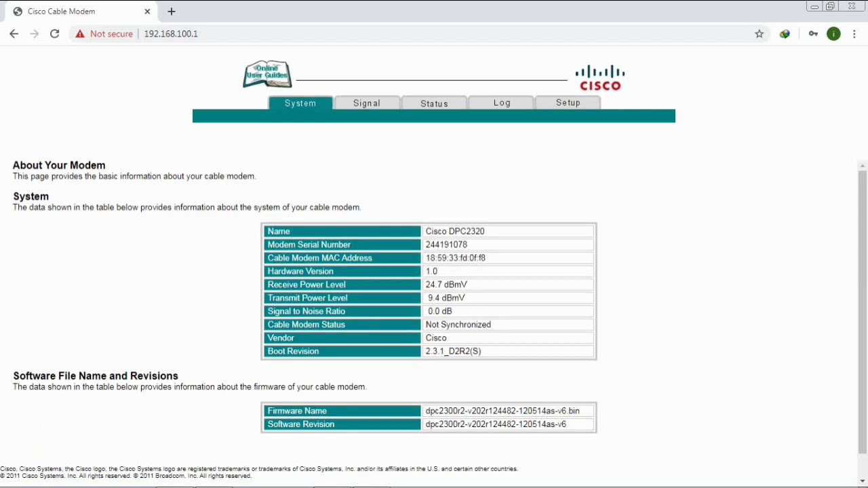Click the Not Synchronized status value

[x=458, y=325]
